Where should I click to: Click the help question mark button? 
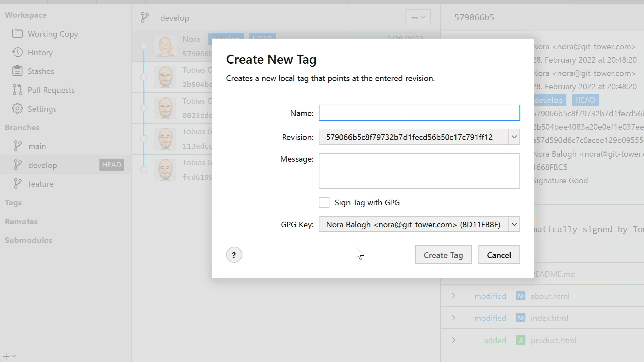coord(234,255)
